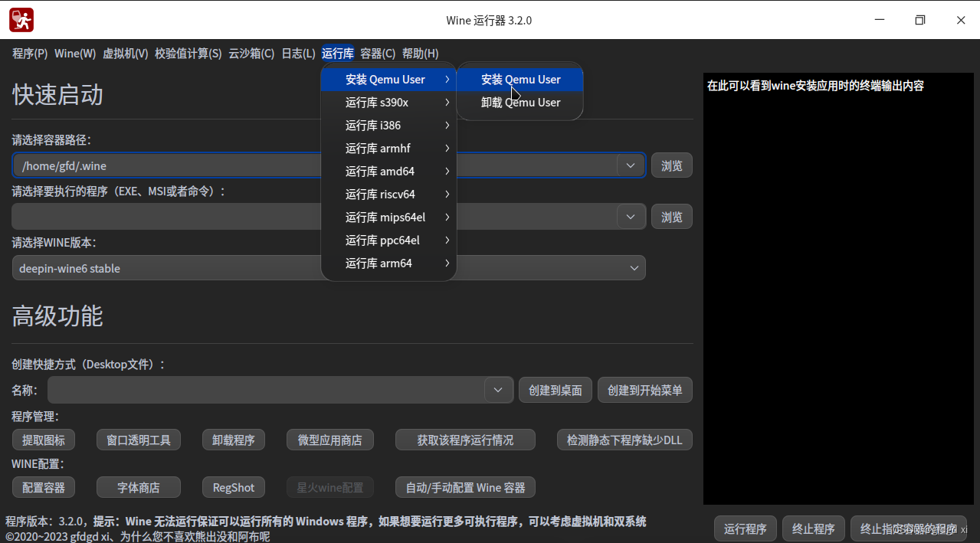980x543 pixels.
Task: Open the container path dropdown arrow
Action: [x=631, y=165]
